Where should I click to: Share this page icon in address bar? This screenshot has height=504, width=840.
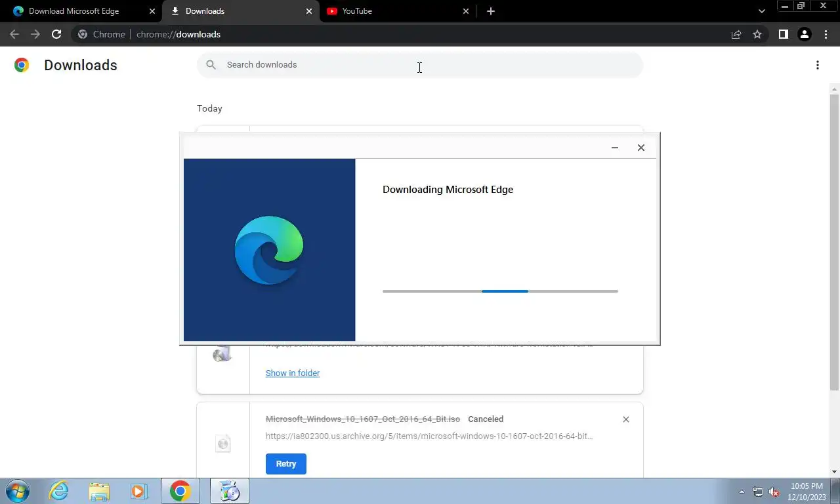click(x=736, y=34)
